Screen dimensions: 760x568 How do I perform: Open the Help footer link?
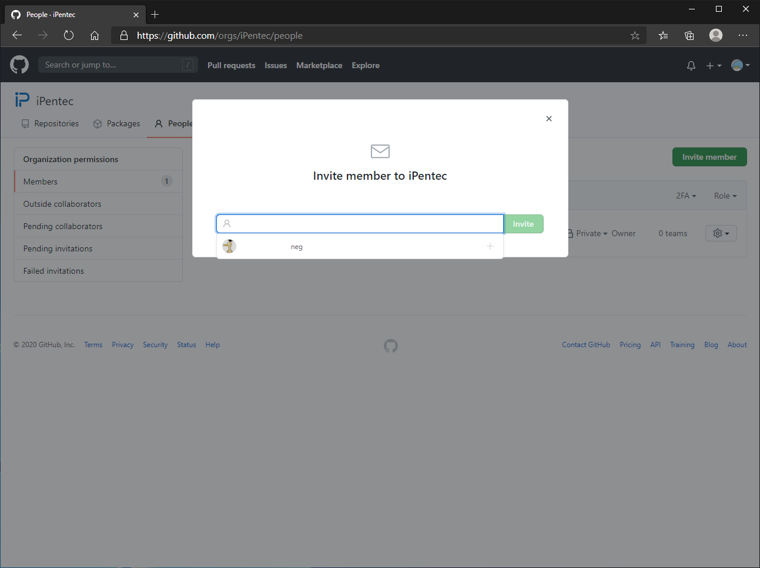212,345
